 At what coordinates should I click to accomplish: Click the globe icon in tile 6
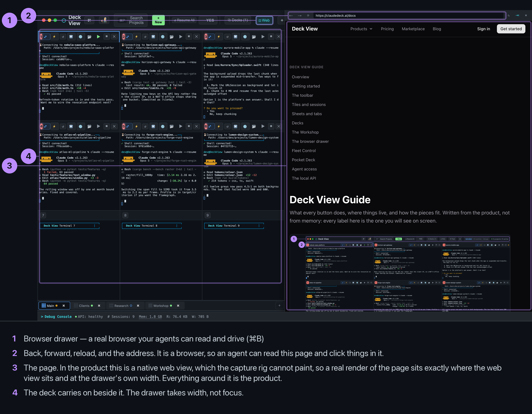(x=245, y=127)
